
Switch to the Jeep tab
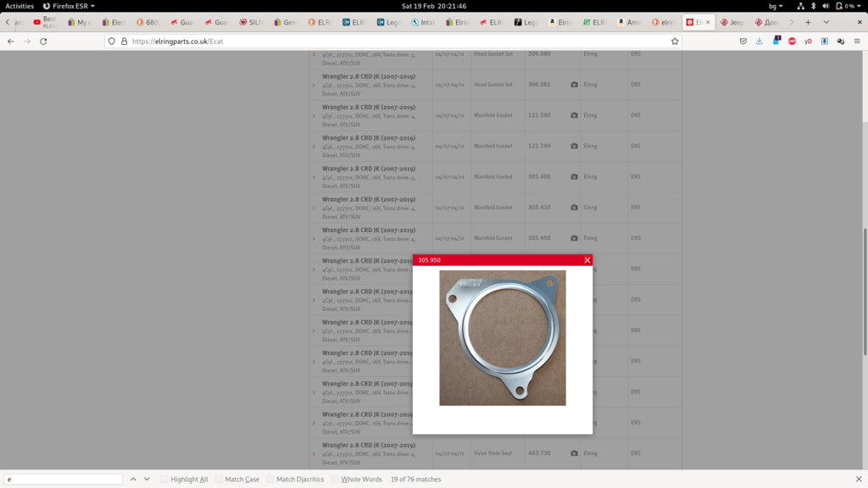(x=732, y=23)
